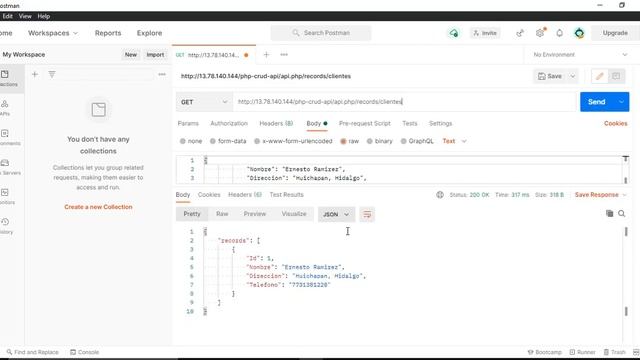Open the Mock Servers sidebar icon
Screen dimensions: 640x360
[5, 166]
